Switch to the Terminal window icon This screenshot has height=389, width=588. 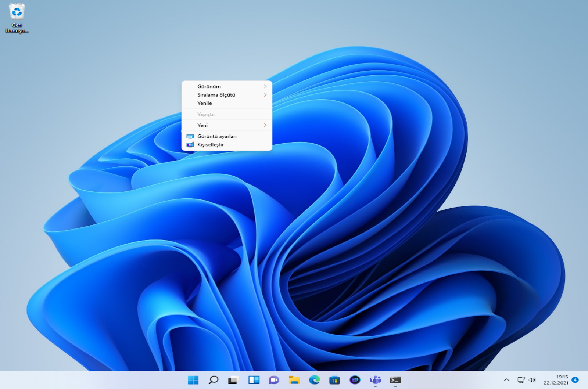395,380
